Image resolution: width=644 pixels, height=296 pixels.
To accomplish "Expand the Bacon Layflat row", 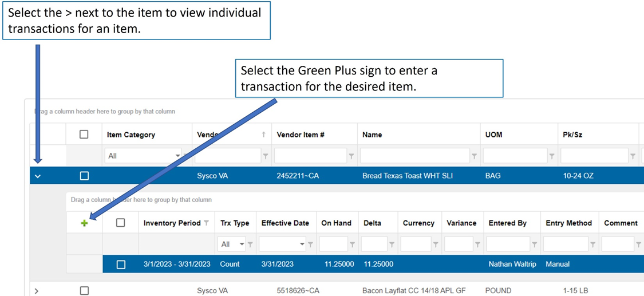I will (x=37, y=291).
